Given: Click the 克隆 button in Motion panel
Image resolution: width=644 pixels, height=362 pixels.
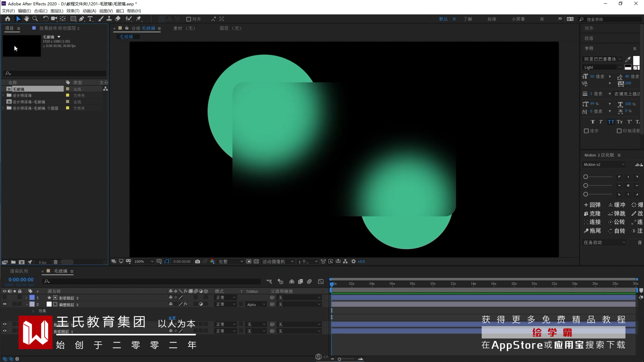Looking at the screenshot, I should [x=592, y=214].
